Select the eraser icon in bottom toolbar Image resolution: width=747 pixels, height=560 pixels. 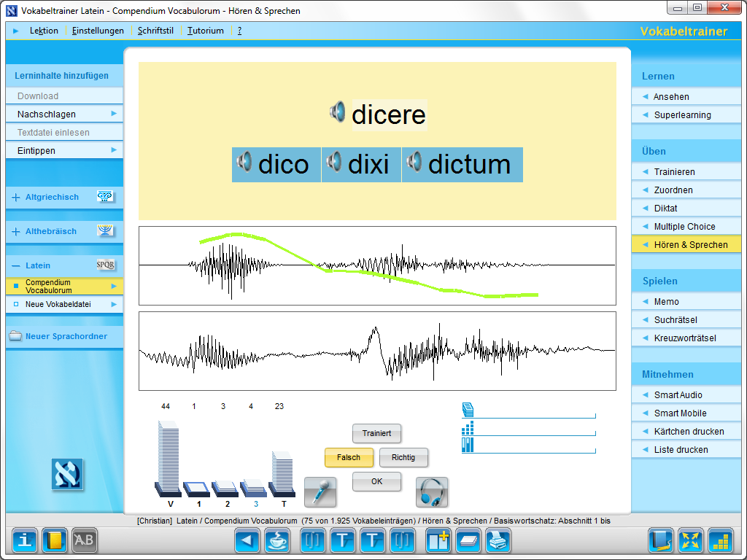click(468, 540)
